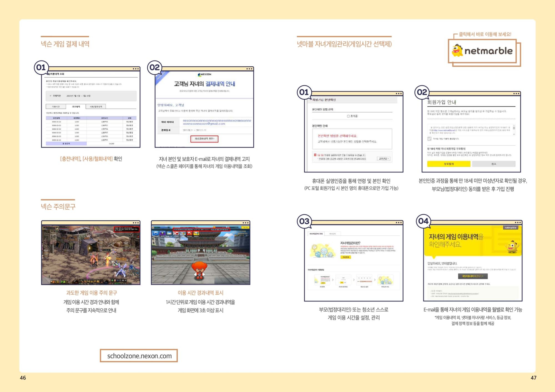The height and width of the screenshot is (392, 555).
Task: Open the schoolzone.nexon.com link
Action: 139,356
